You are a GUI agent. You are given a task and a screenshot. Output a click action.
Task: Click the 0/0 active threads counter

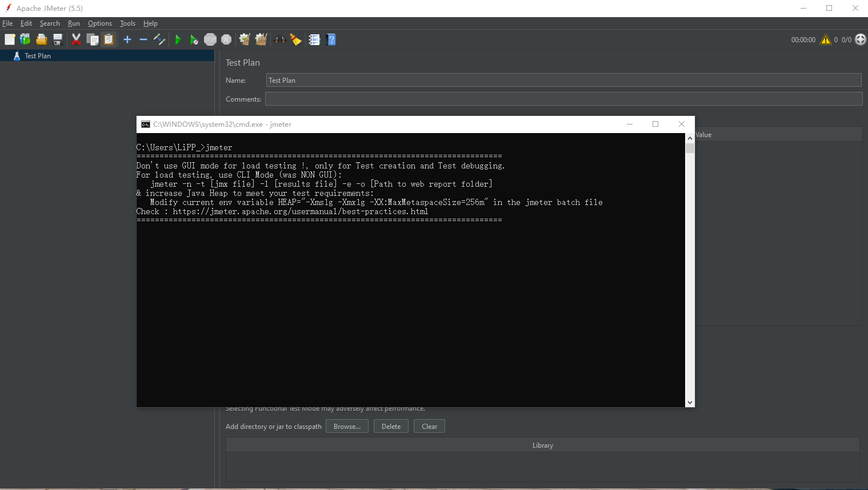[846, 40]
